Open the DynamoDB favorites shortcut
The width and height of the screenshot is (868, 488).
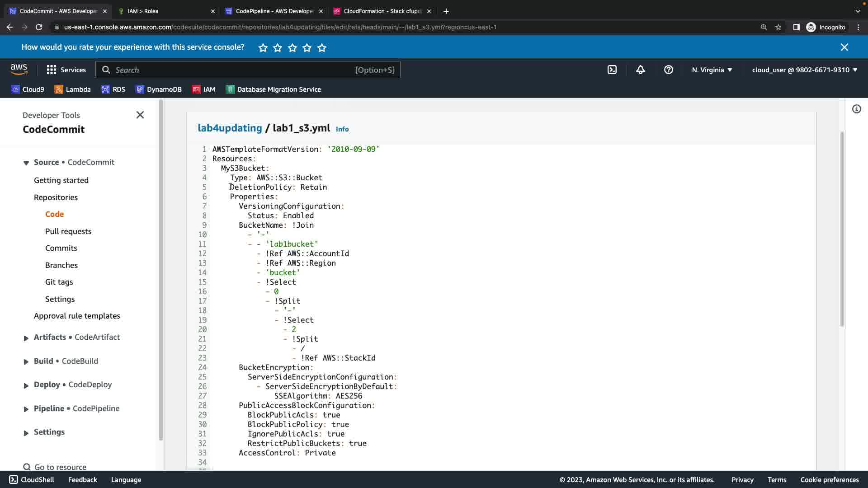(158, 89)
